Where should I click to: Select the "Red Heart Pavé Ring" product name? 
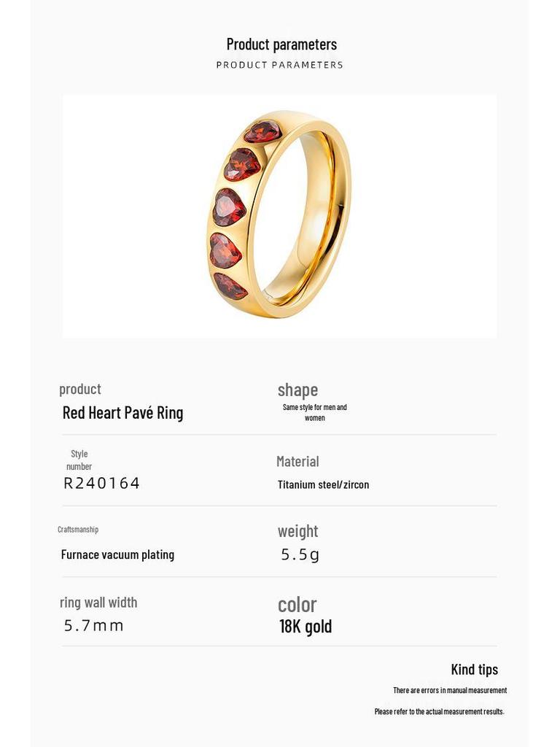click(122, 413)
